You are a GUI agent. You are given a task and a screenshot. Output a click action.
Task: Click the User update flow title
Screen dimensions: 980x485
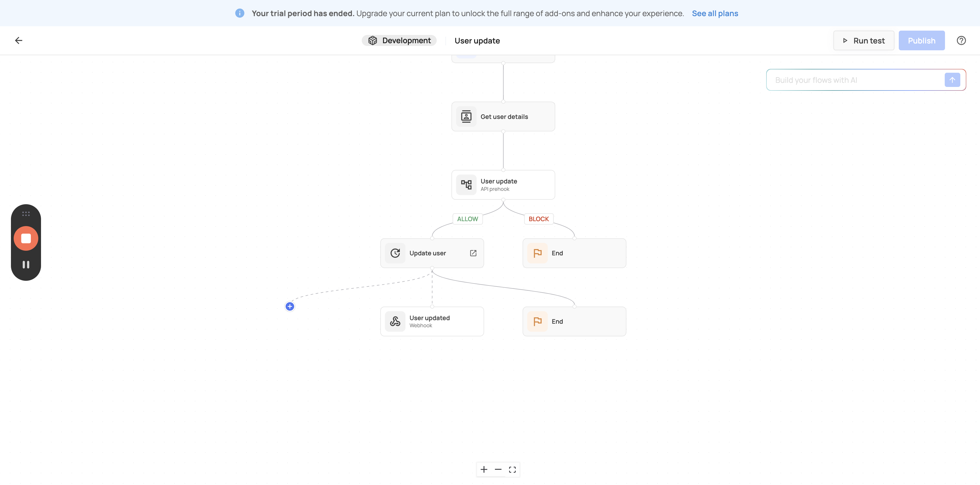(477, 41)
